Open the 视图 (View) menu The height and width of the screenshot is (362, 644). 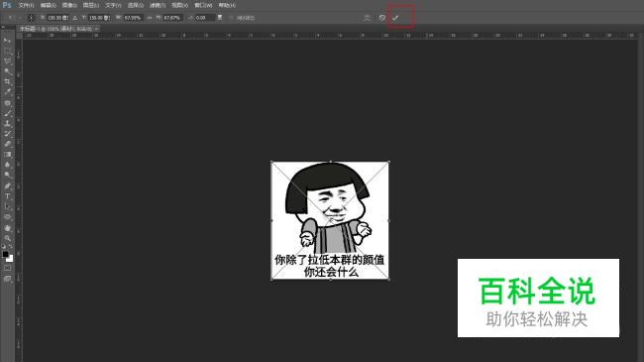tap(180, 5)
